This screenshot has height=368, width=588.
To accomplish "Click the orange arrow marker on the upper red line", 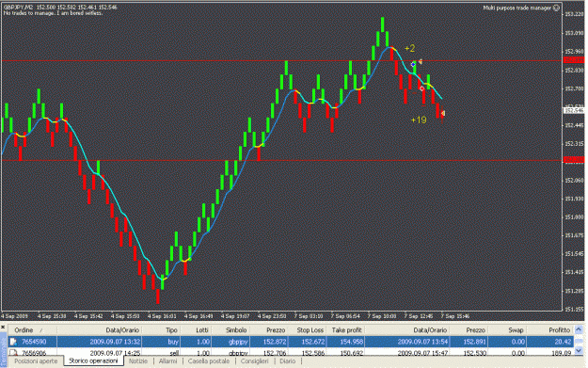I will [420, 61].
